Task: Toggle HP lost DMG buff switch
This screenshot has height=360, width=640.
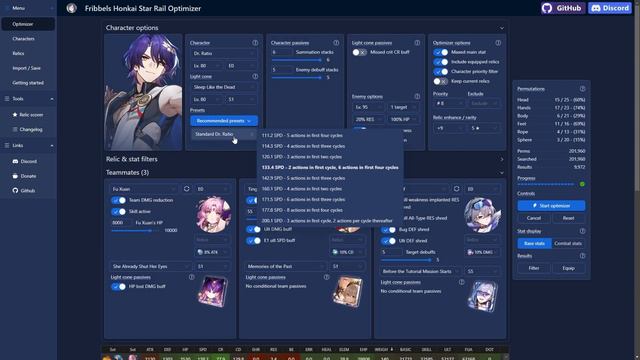Action: click(118, 287)
